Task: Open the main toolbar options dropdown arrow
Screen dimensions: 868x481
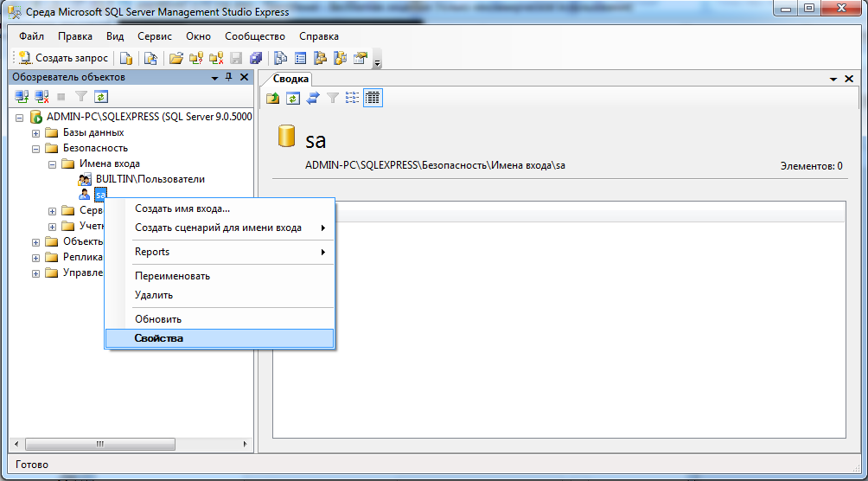Action: click(x=378, y=59)
